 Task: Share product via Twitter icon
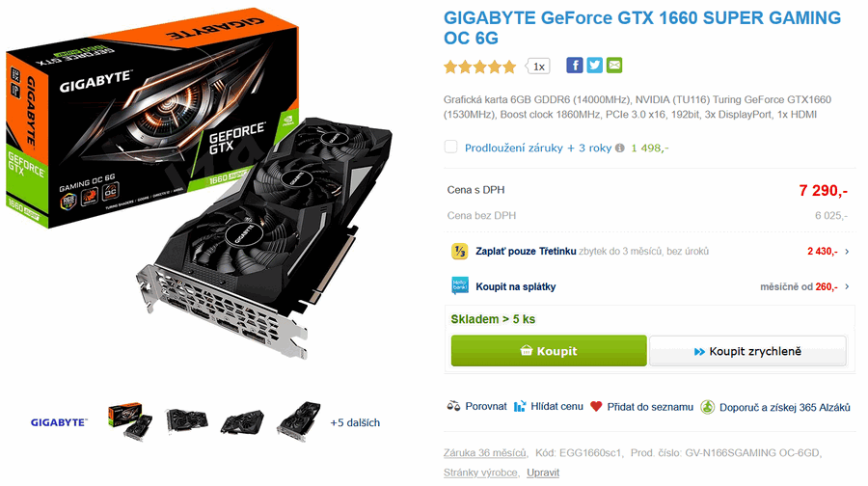(x=594, y=66)
